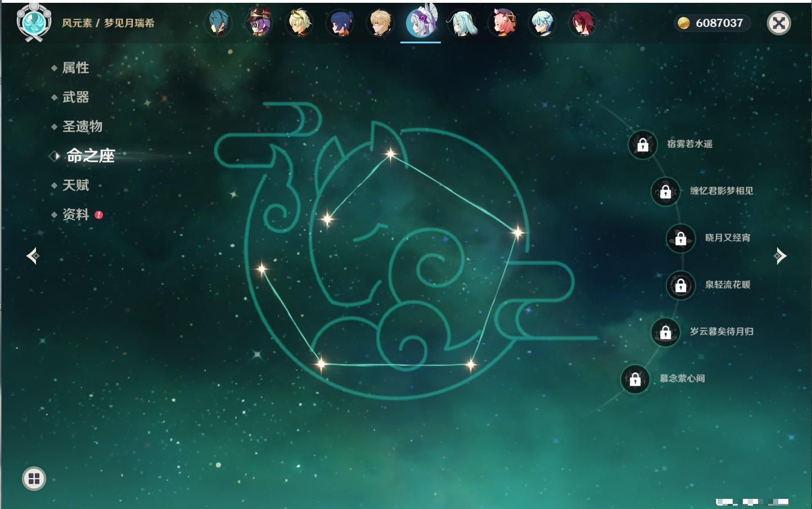This screenshot has width=812, height=509.
Task: Select the purple-haired character with hat
Action: [259, 23]
